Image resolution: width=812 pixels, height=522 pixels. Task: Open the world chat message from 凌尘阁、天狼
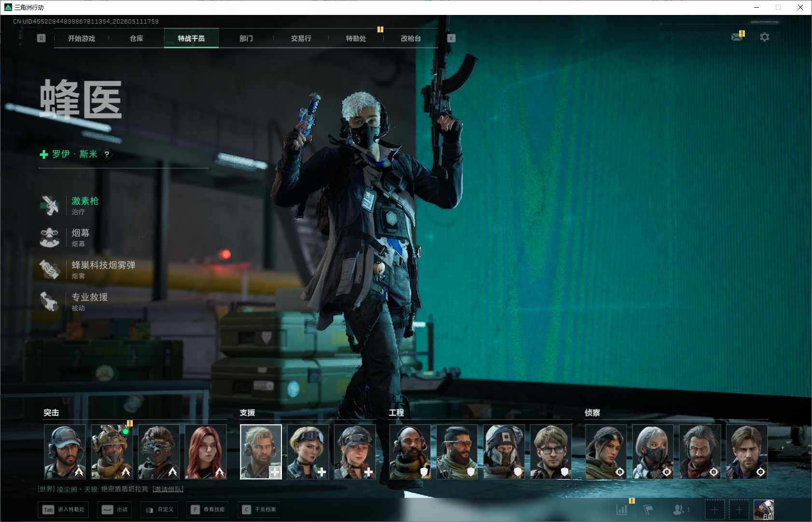pos(93,489)
